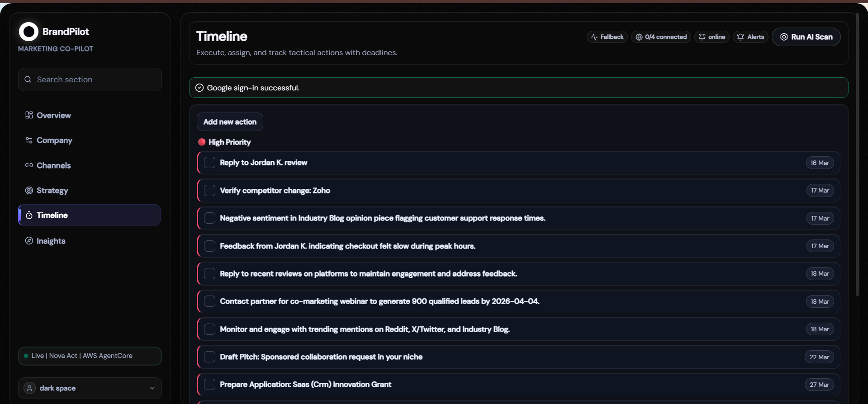Viewport: 868px width, 404px height.
Task: Click the Live Nova Act AWS AgentCore badge
Action: (x=90, y=356)
